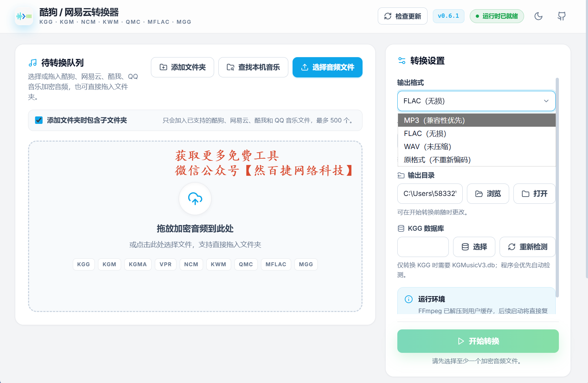Click the 打开 folder button

coord(534,193)
